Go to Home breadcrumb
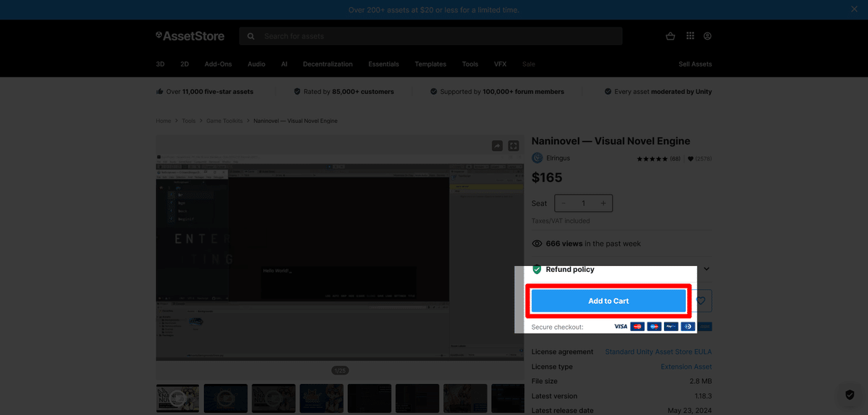The image size is (868, 415). click(x=163, y=121)
